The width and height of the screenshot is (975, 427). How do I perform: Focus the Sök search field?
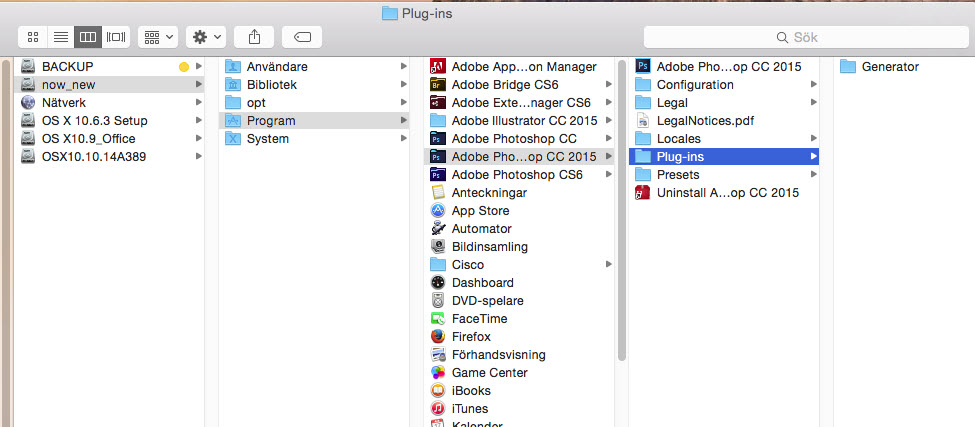click(806, 37)
